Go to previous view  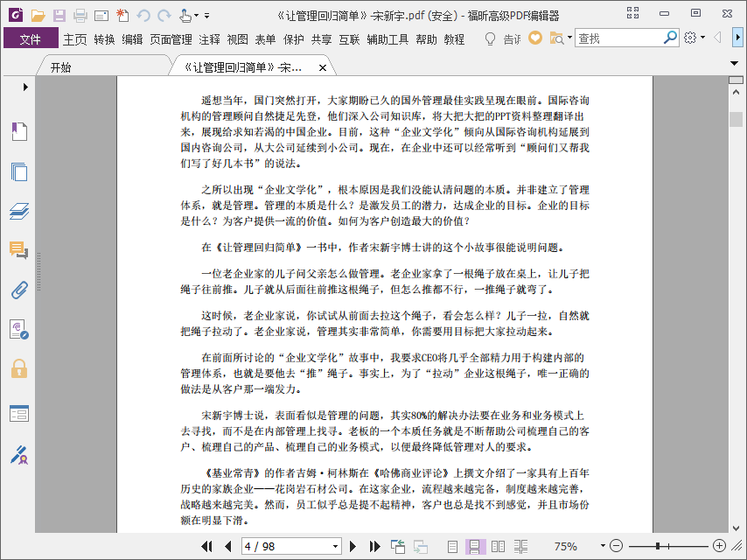397,546
